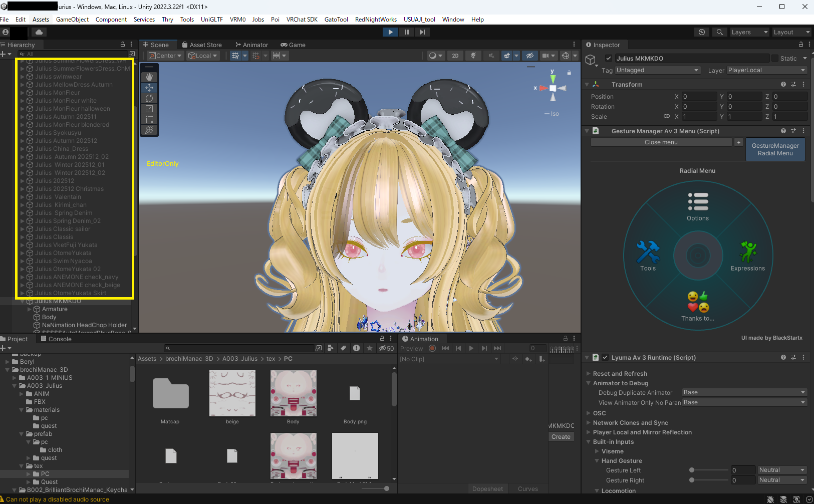This screenshot has height=504, width=814.
Task: Click the Pause button in top toolbar
Action: click(x=406, y=32)
